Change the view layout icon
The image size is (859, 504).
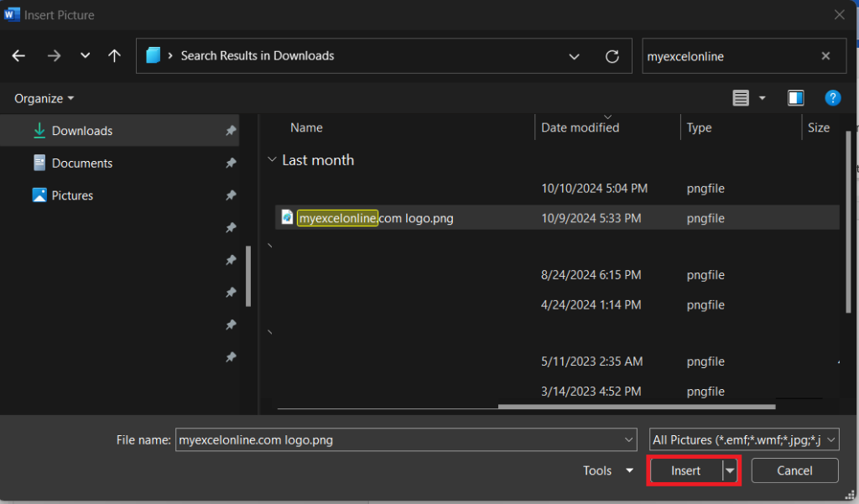pos(741,98)
